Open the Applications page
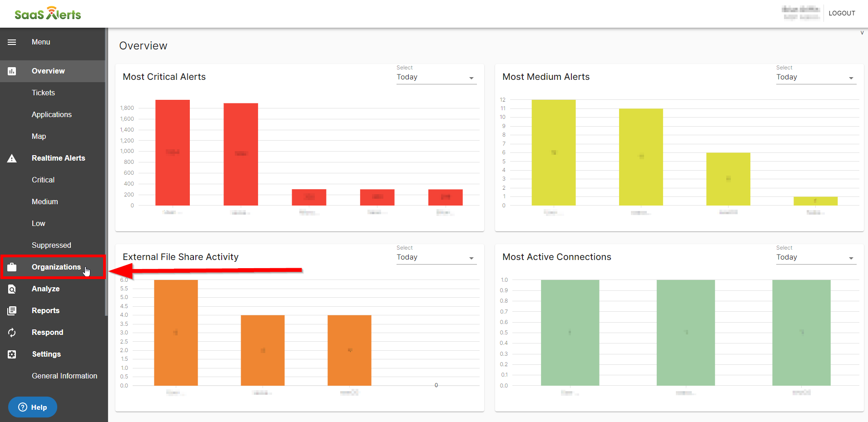868x422 pixels. coord(53,115)
